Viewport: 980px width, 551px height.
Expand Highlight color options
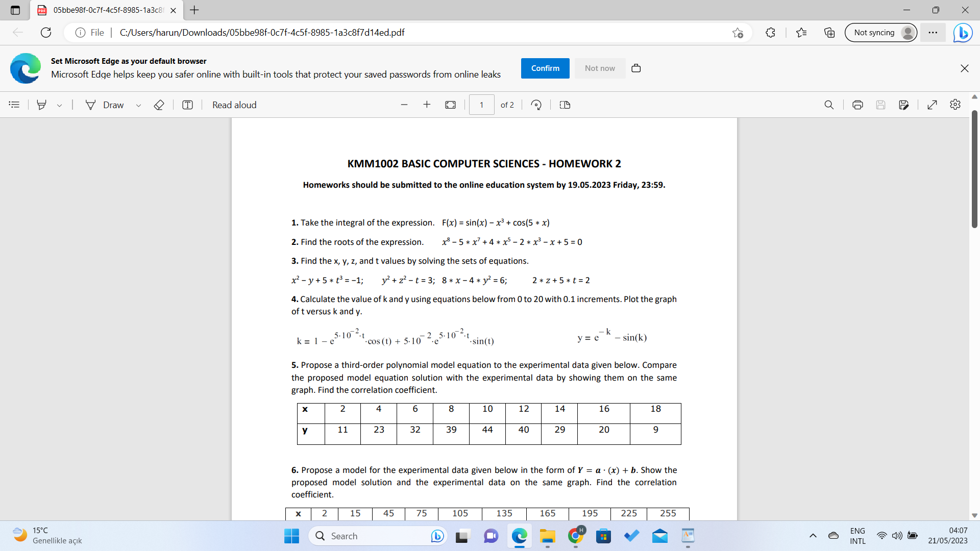59,105
